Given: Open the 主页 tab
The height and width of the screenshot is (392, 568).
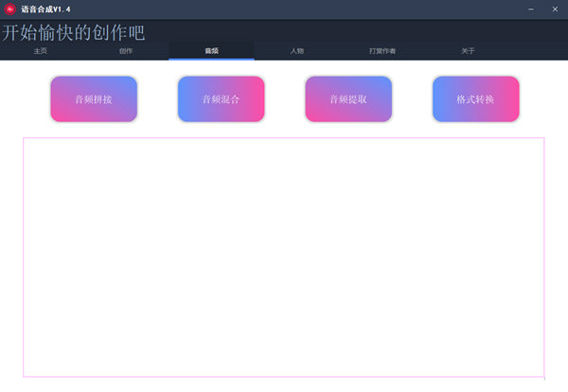Looking at the screenshot, I should [x=41, y=51].
